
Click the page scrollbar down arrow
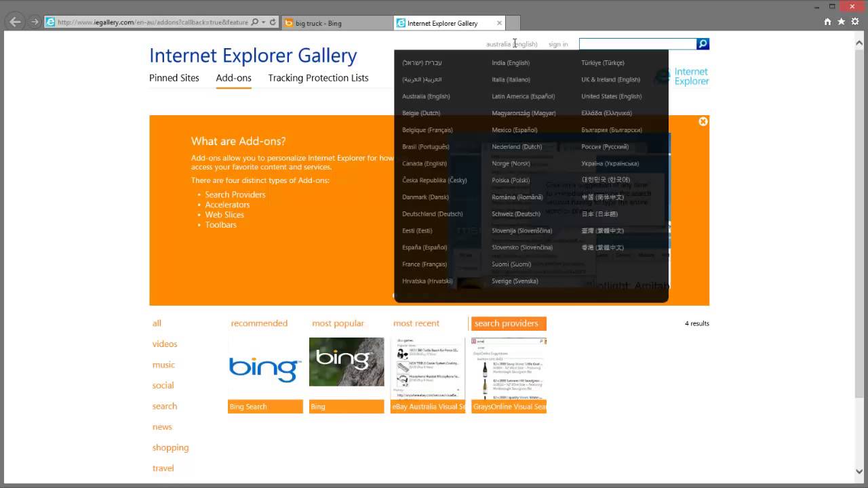[860, 472]
